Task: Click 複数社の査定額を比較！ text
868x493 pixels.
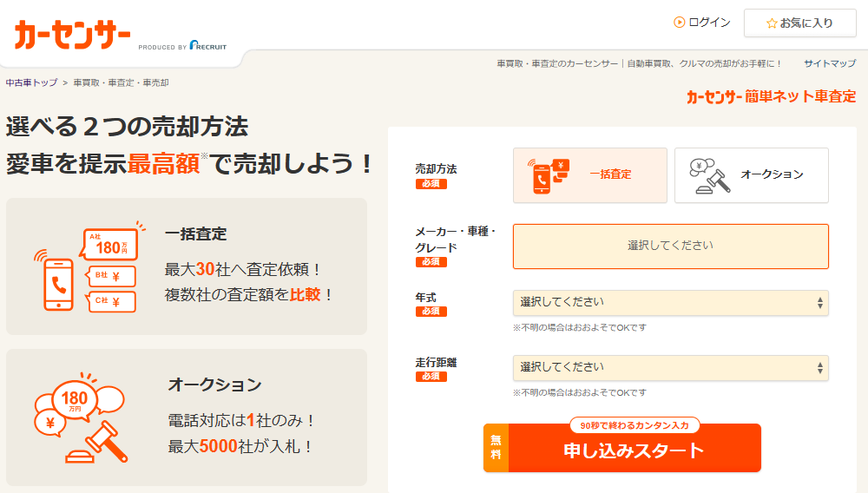Action: click(x=249, y=294)
